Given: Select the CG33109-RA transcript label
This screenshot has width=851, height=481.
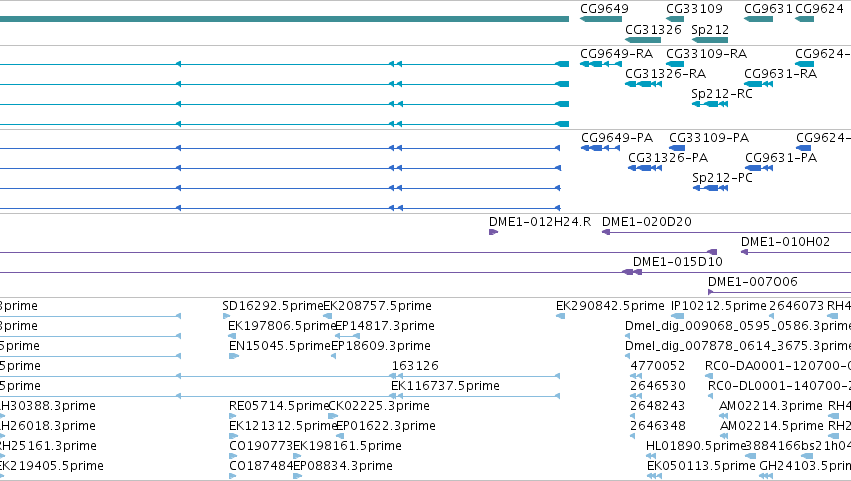Looking at the screenshot, I should [706, 54].
